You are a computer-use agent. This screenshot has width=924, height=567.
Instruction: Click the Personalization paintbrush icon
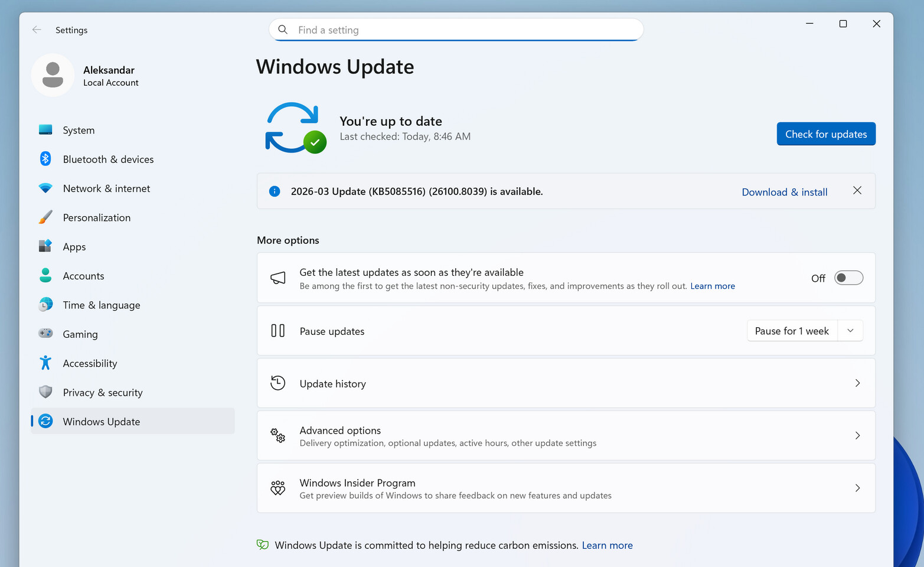tap(45, 217)
